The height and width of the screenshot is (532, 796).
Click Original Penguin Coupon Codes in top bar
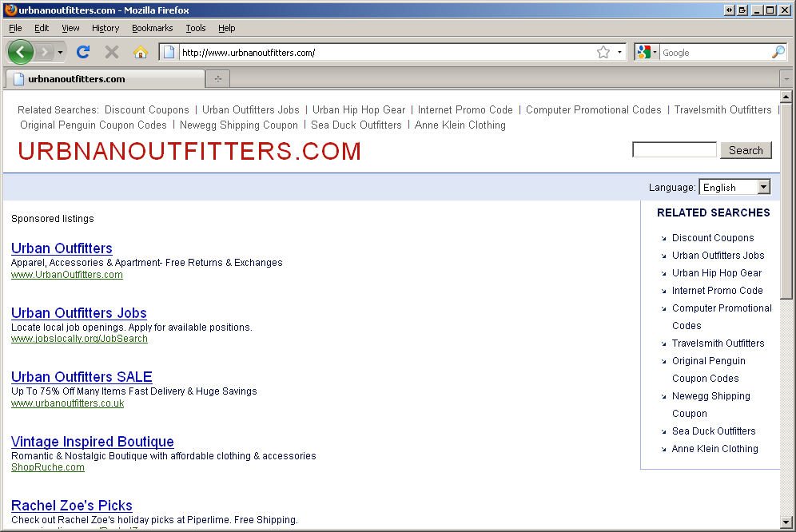94,125
